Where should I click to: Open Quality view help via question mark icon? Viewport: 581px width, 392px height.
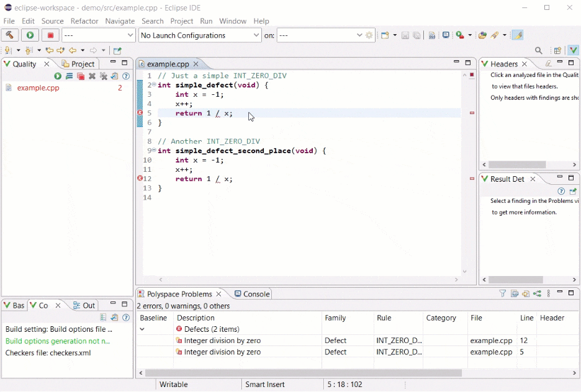tap(126, 76)
